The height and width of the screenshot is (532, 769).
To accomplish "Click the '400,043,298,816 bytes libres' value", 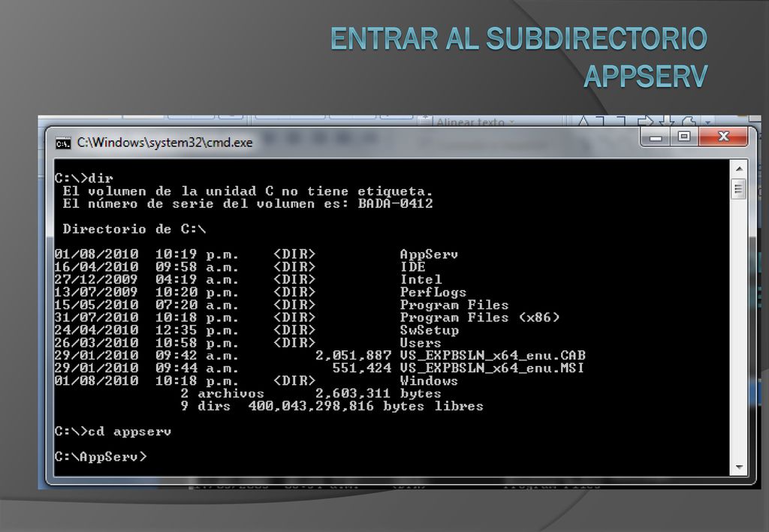I will coord(366,406).
